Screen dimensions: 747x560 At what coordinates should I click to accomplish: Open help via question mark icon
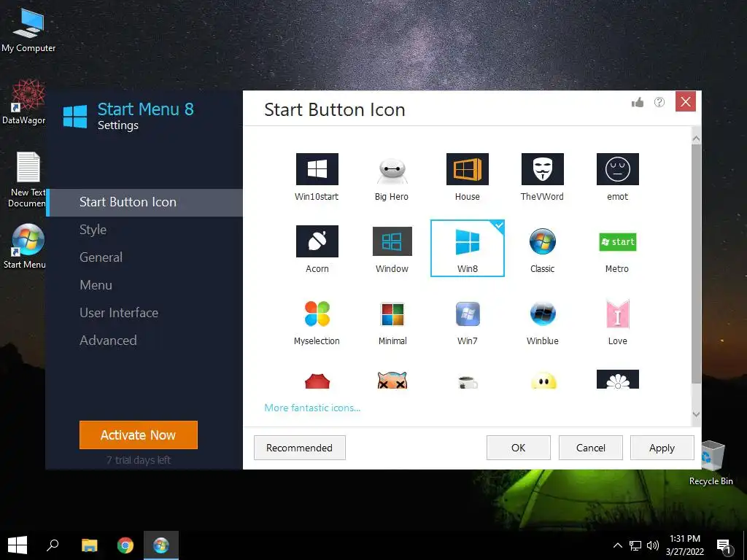(659, 102)
